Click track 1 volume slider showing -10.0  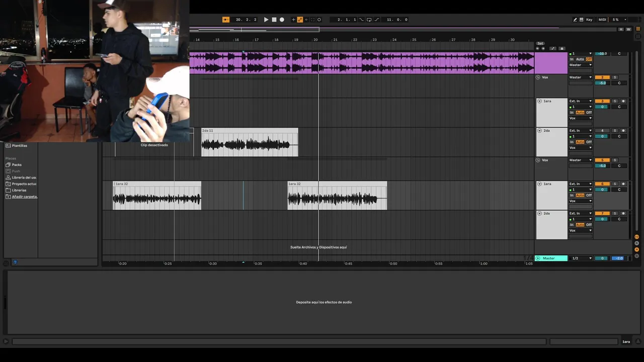[x=602, y=53]
